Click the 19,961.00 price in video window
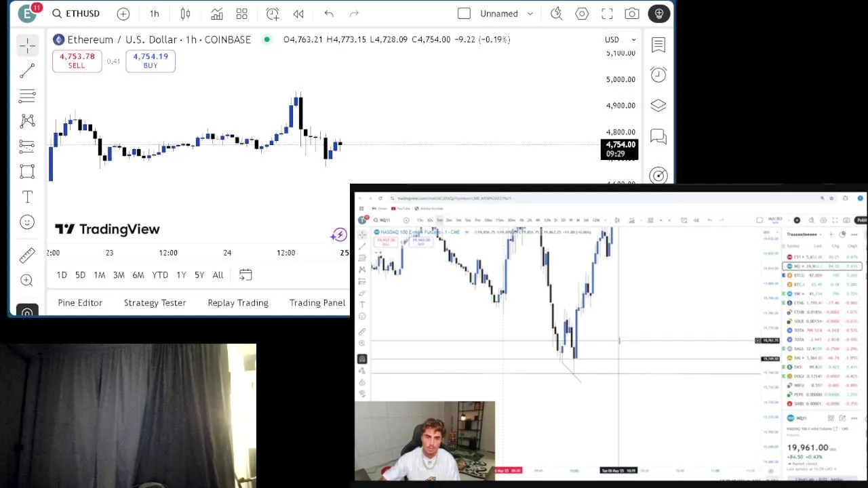This screenshot has width=868, height=488. (x=808, y=447)
